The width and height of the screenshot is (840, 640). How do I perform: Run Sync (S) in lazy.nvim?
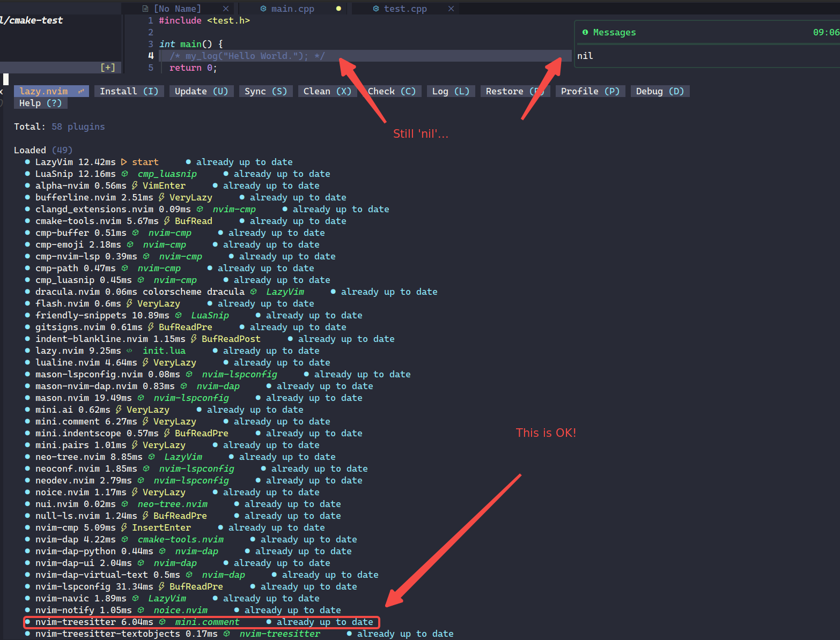pyautogui.click(x=266, y=91)
